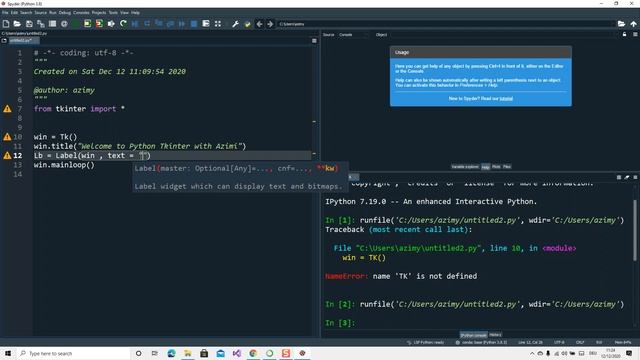The width and height of the screenshot is (640, 360).
Task: Click the warning icon on line 7
Action: click(7, 109)
